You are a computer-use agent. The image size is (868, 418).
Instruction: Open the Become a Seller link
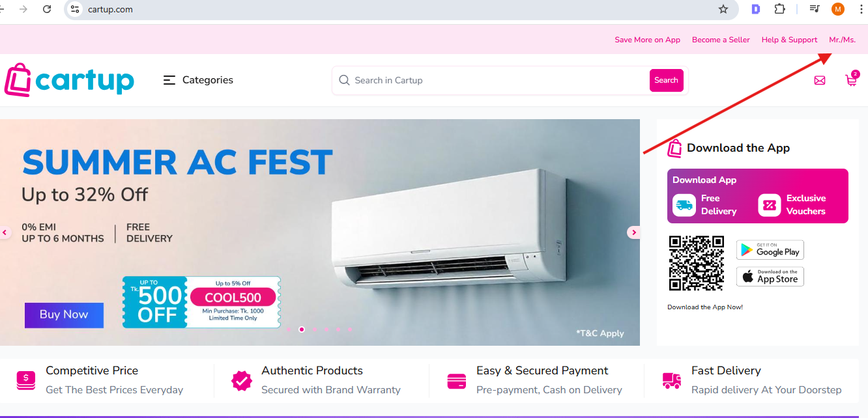pyautogui.click(x=721, y=40)
